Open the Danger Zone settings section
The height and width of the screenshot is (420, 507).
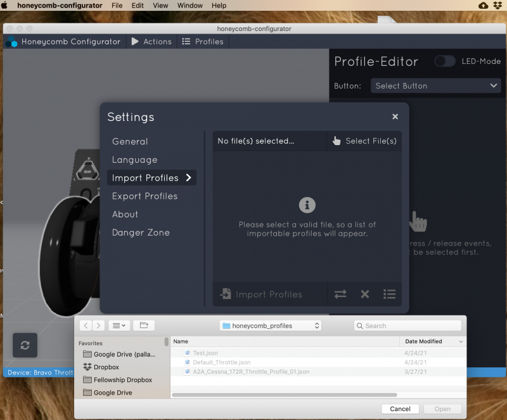click(141, 232)
